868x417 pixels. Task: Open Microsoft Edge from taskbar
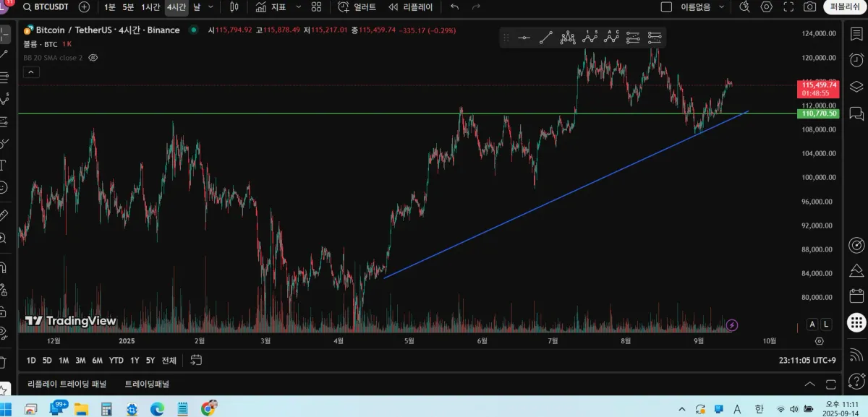[157, 409]
